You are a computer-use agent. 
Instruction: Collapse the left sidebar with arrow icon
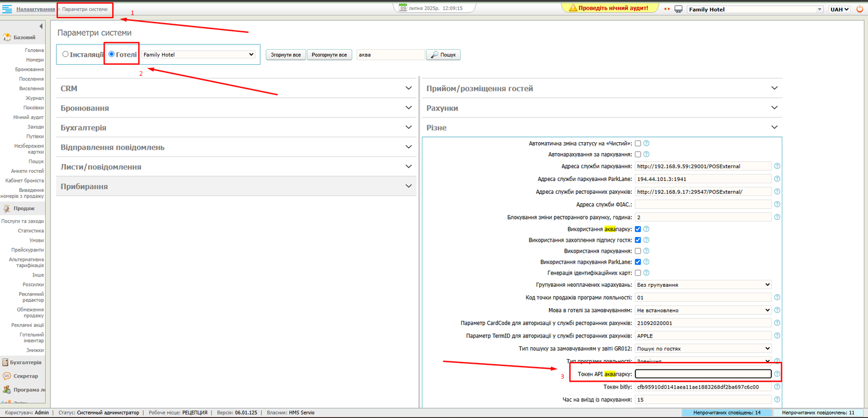[x=41, y=27]
